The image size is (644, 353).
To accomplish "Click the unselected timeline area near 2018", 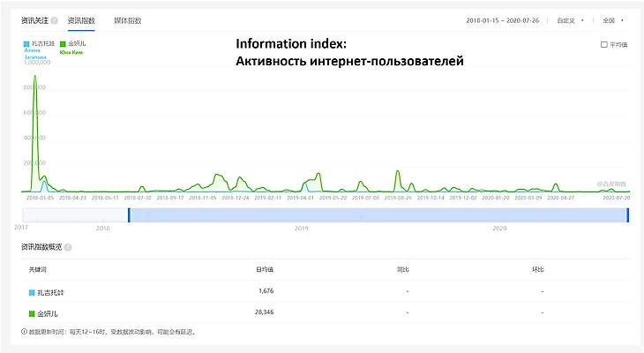I will click(x=75, y=215).
